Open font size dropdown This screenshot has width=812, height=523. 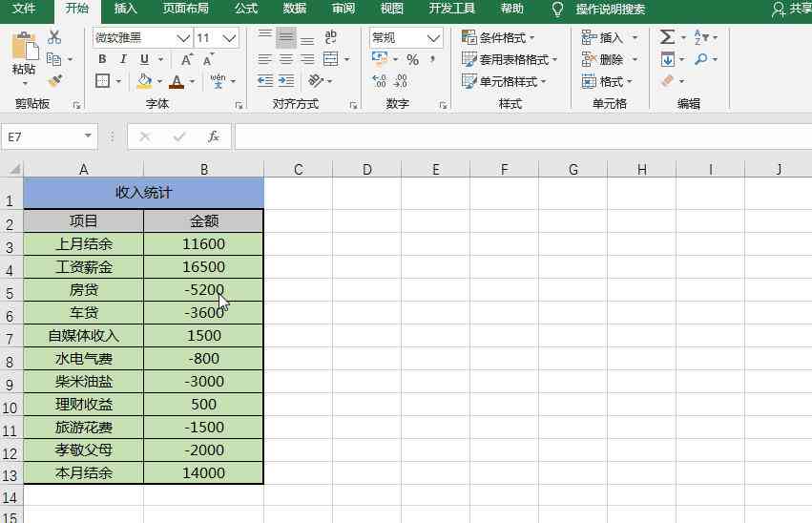[x=229, y=38]
